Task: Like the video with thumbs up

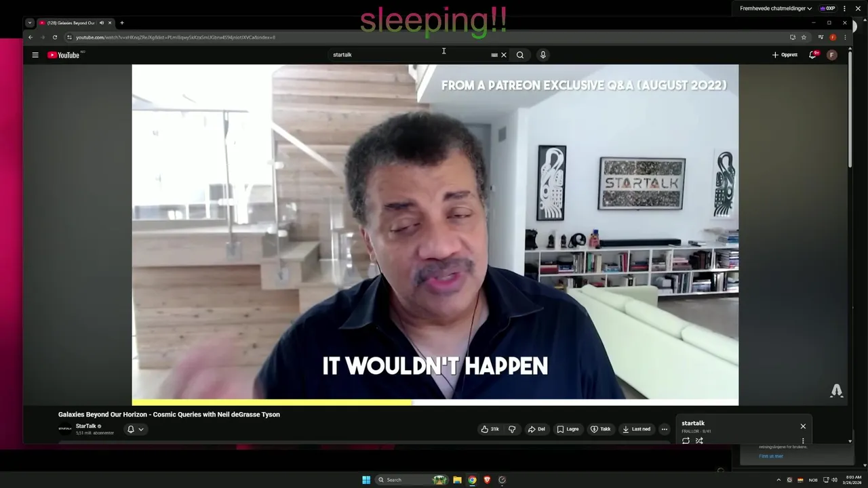Action: [490, 429]
